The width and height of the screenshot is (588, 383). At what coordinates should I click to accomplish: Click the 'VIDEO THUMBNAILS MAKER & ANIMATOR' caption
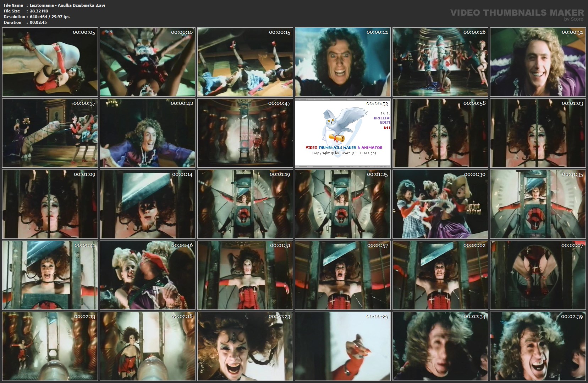[x=344, y=147]
